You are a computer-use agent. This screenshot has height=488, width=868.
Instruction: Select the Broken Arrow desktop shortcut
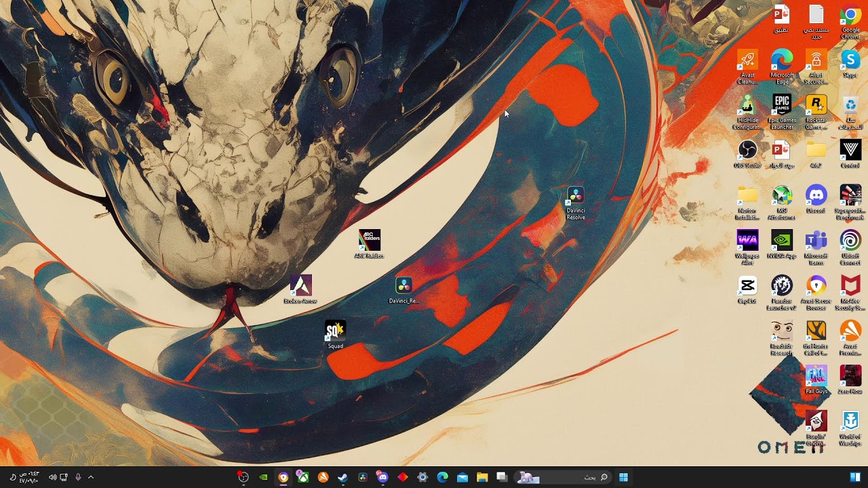[301, 289]
